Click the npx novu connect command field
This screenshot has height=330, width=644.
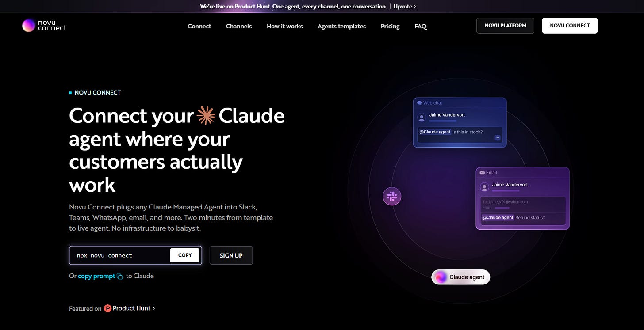[135, 255]
